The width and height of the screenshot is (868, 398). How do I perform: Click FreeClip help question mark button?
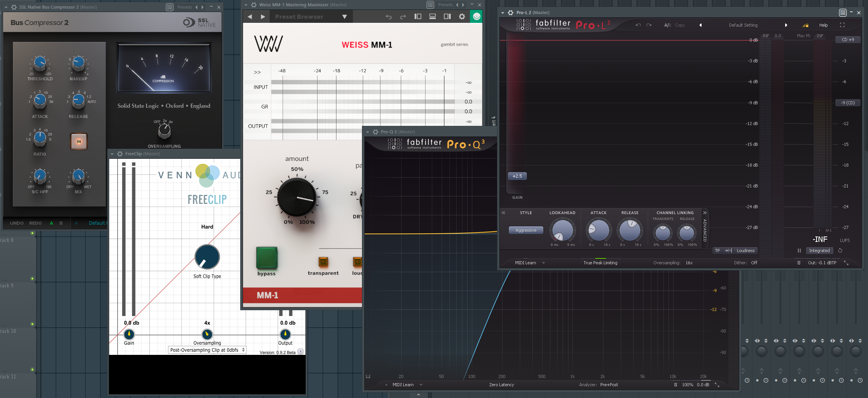(x=300, y=351)
